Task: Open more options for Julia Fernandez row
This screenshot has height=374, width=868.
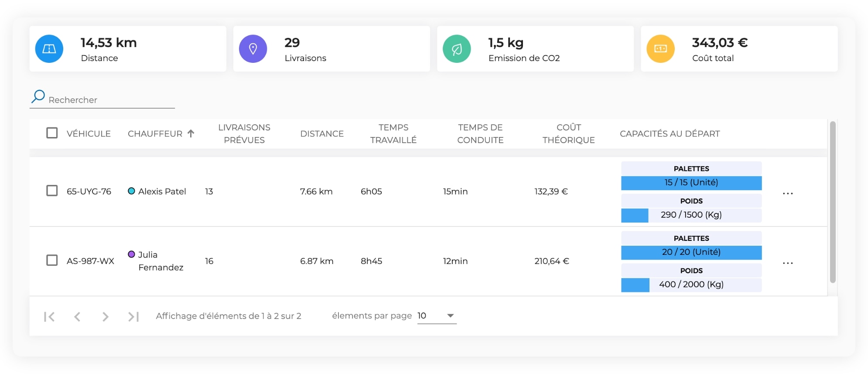Action: (787, 263)
